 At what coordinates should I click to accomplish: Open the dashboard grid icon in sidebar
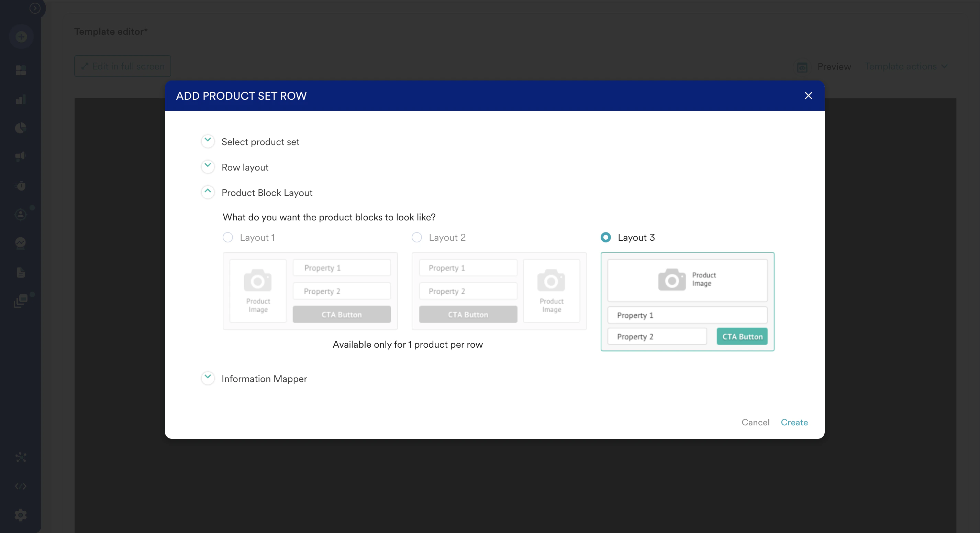[21, 70]
